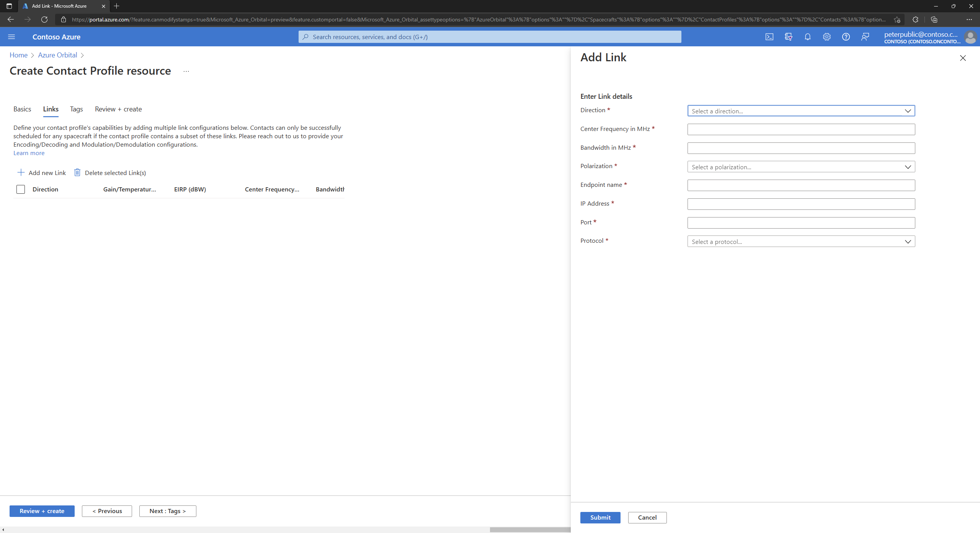Switch to the Basics tab

click(22, 109)
